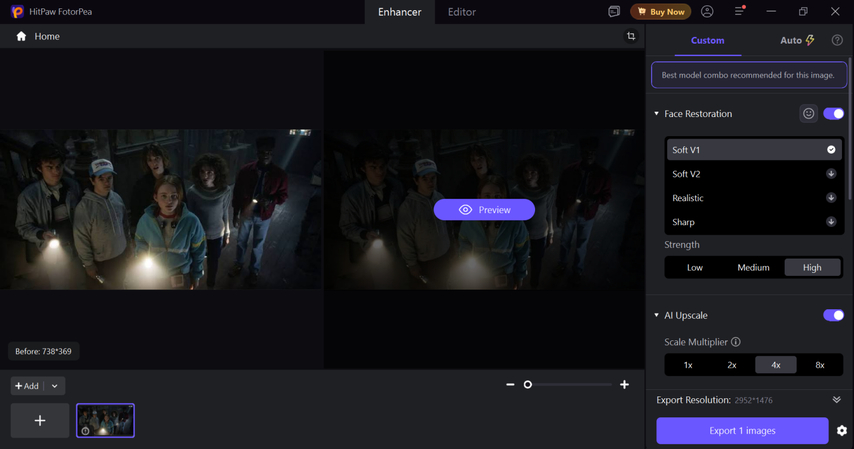Image resolution: width=854 pixels, height=449 pixels.
Task: Choose the Realistic model
Action: [x=754, y=198]
